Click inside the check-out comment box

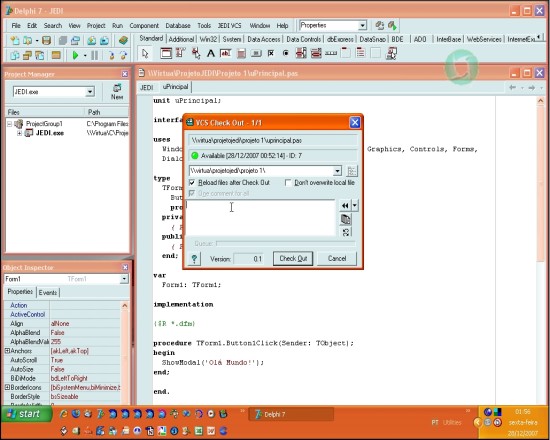tap(261, 218)
